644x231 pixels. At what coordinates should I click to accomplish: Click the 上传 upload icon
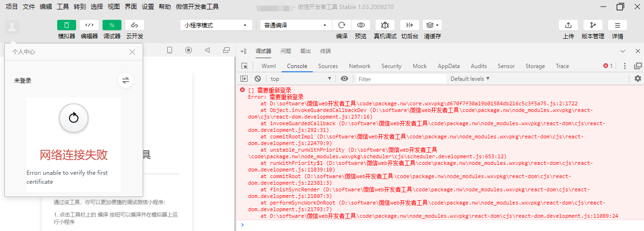568,25
